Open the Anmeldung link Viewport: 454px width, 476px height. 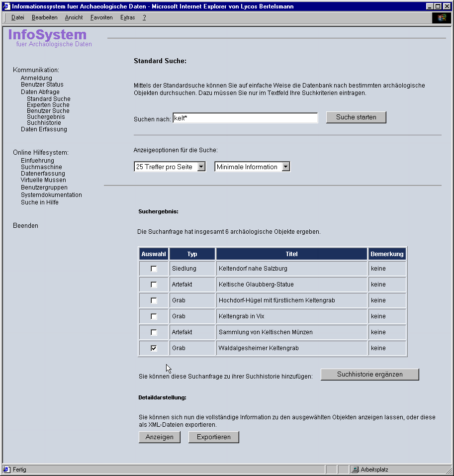36,78
